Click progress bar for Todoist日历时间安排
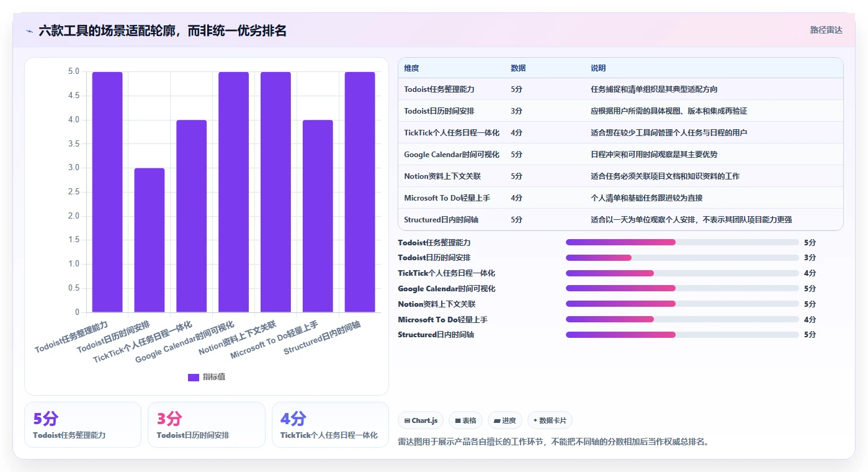 point(682,258)
